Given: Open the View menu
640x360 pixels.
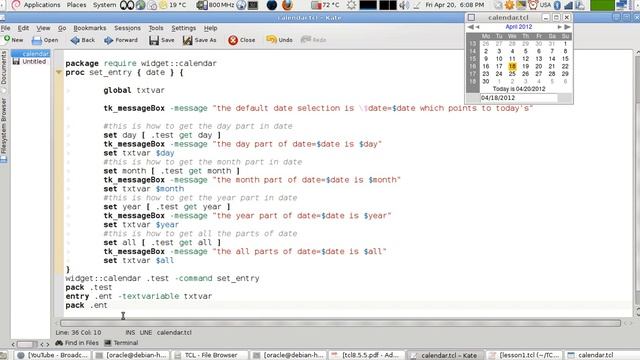Looking at the screenshot, I should pyautogui.click(x=43, y=28).
